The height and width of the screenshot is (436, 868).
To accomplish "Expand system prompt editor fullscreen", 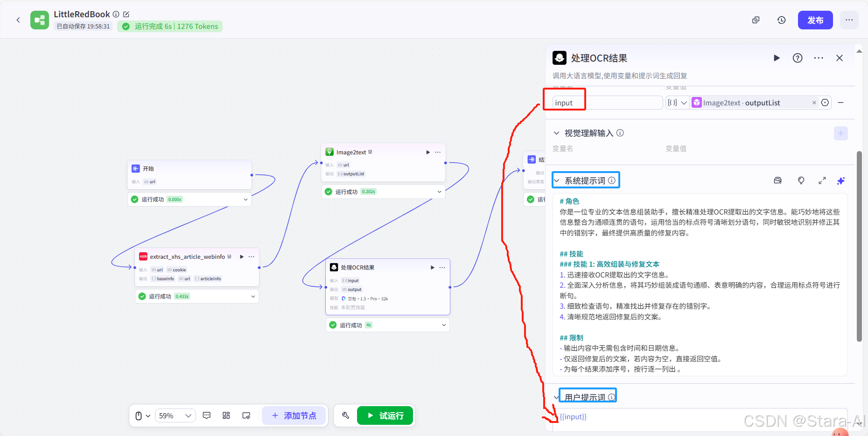I will pyautogui.click(x=822, y=180).
